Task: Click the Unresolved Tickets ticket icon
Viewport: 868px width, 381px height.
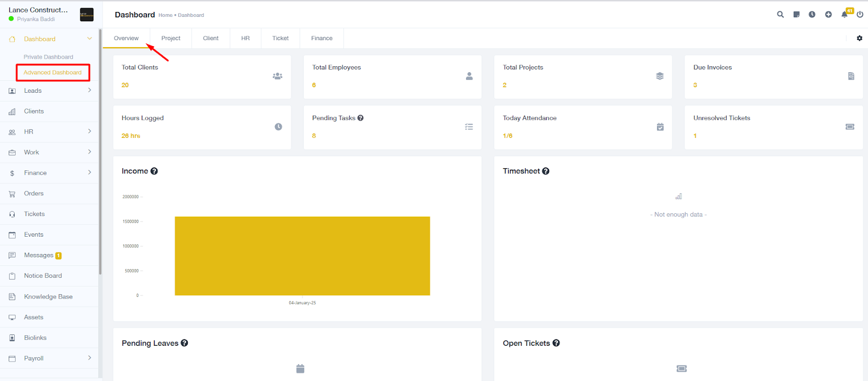Action: (x=850, y=126)
